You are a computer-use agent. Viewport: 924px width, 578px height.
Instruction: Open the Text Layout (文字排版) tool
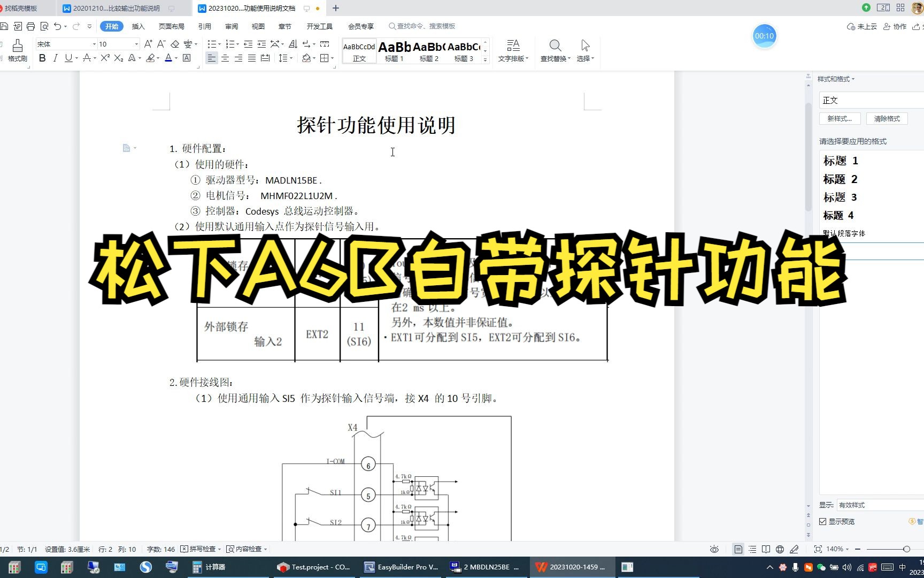513,51
